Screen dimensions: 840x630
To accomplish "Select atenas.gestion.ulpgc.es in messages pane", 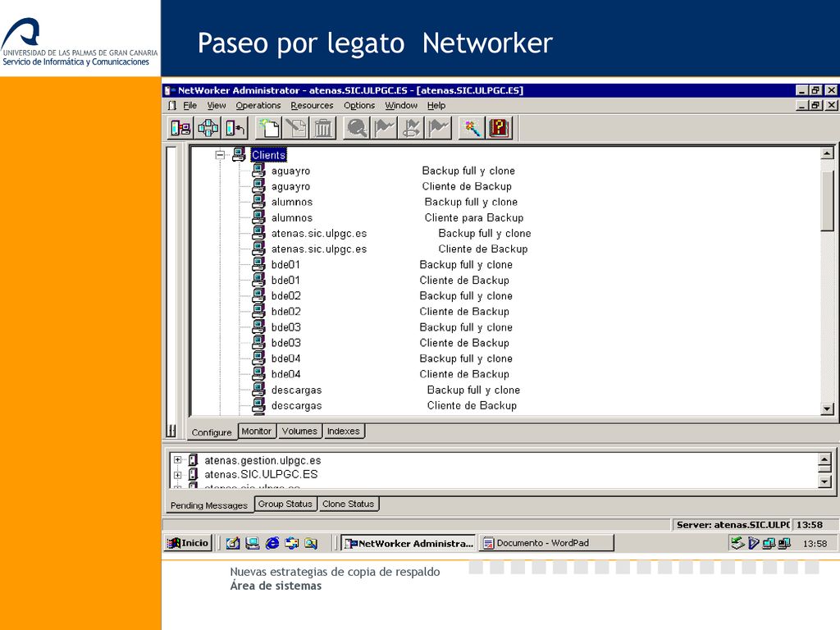I will pyautogui.click(x=262, y=460).
